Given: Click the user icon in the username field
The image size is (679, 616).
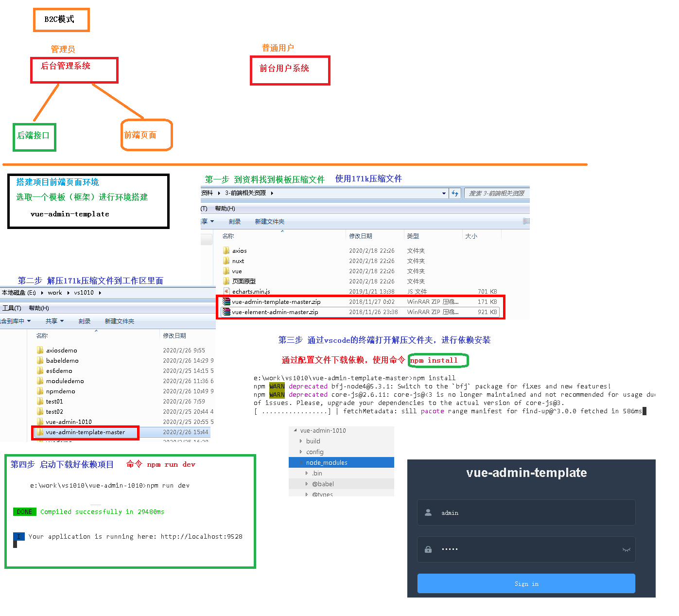Looking at the screenshot, I should click(428, 512).
